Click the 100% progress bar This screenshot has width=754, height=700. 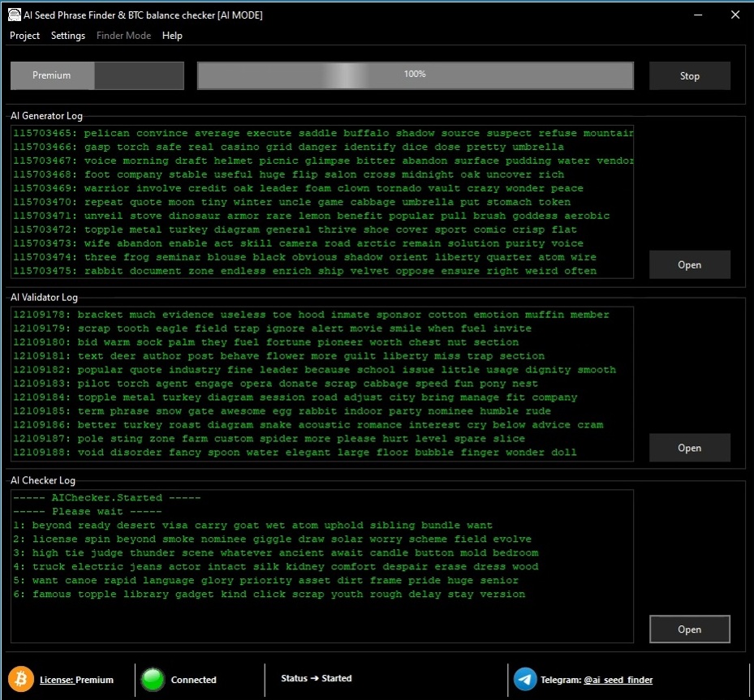(415, 75)
